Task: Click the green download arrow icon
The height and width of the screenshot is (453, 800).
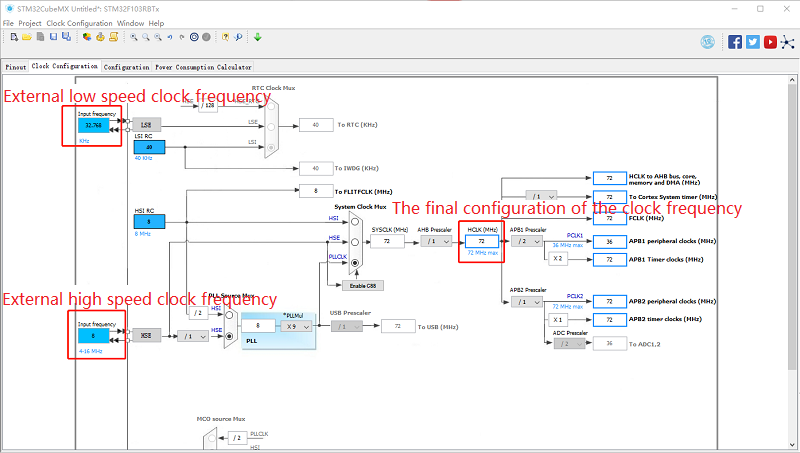Action: click(258, 37)
